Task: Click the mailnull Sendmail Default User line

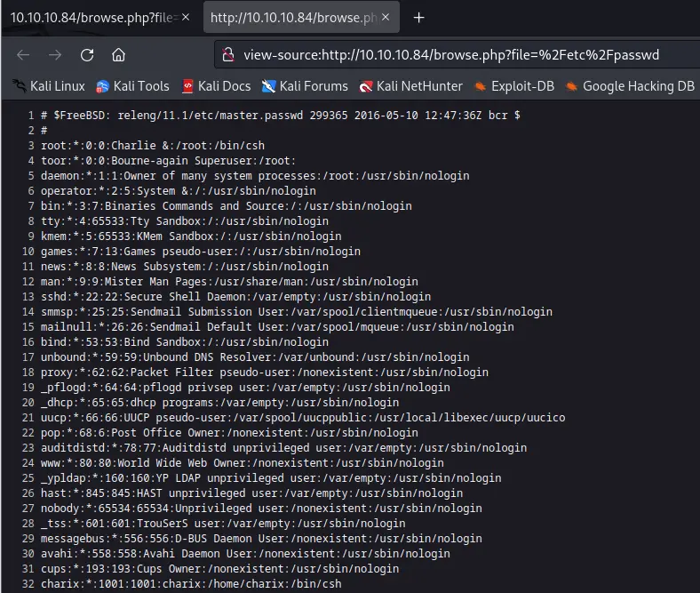Action: pyautogui.click(x=277, y=327)
